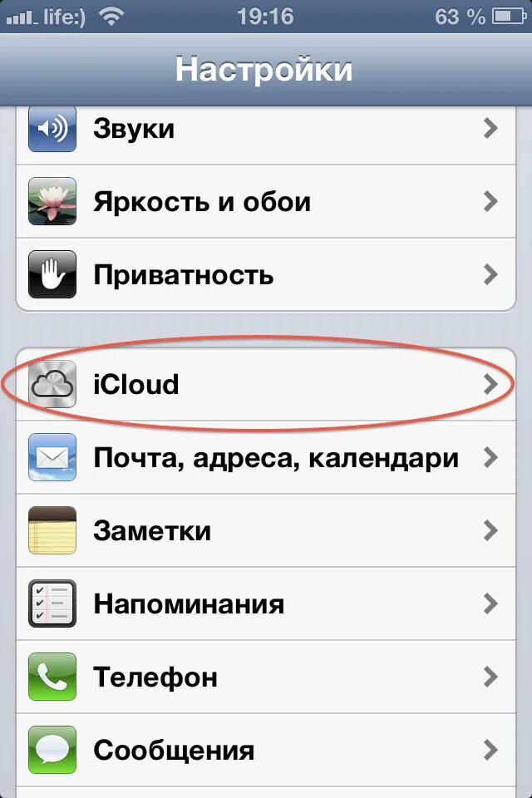Screen dimensions: 532x798
Task: Tap the Mail envelope icon
Action: click(52, 457)
